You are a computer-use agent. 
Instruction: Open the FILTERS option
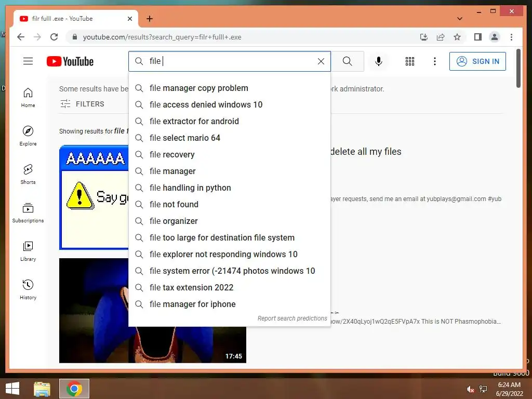click(x=83, y=104)
